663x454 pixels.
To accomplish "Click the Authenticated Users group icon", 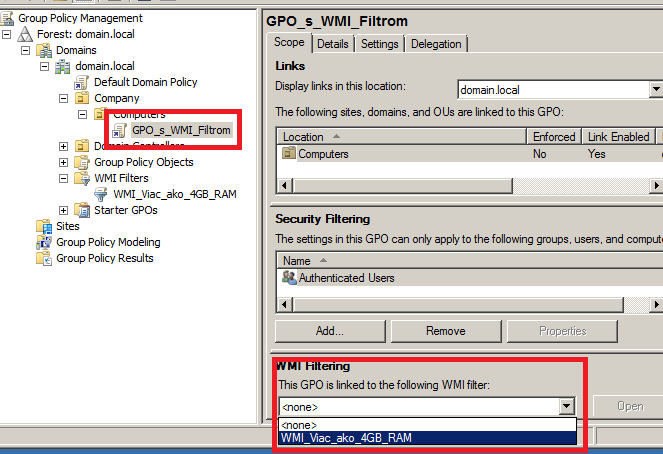I will point(289,278).
